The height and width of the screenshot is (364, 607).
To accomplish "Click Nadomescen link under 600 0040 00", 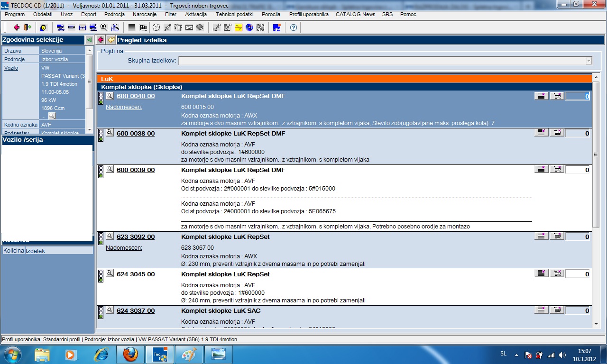I will 124,107.
